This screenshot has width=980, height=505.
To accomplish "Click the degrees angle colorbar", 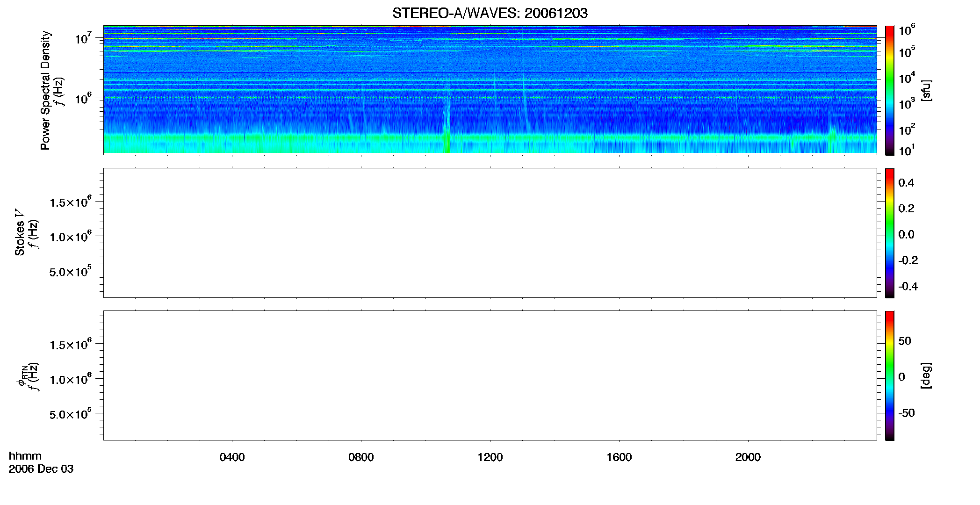I will click(889, 375).
